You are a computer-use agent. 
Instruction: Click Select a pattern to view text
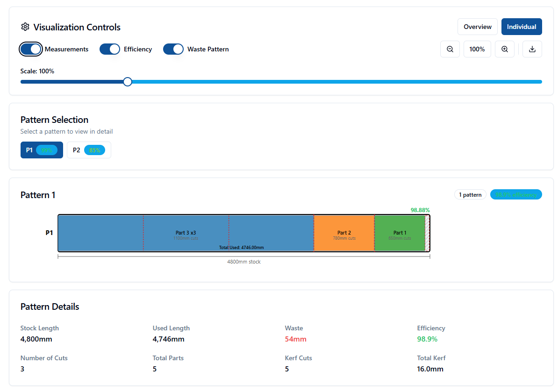click(66, 131)
